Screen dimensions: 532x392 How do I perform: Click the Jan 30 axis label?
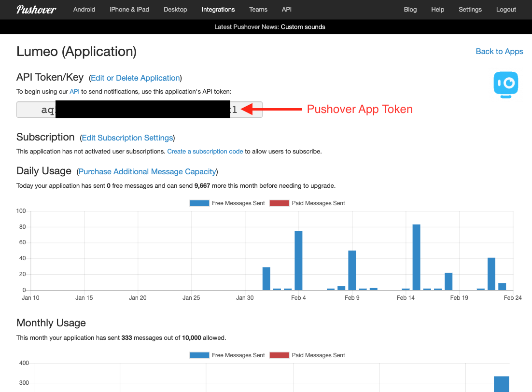click(245, 298)
